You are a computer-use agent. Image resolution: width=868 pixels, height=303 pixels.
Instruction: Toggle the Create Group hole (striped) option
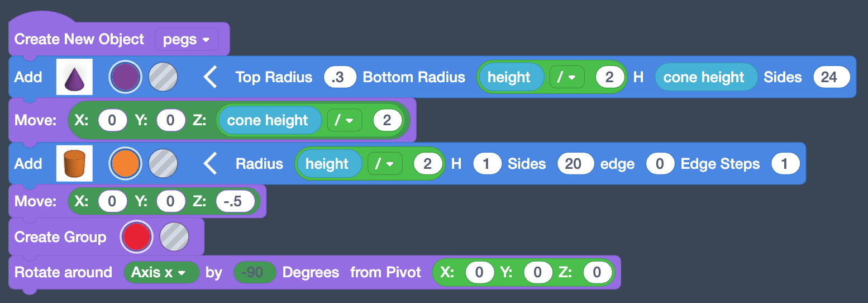pos(174,237)
